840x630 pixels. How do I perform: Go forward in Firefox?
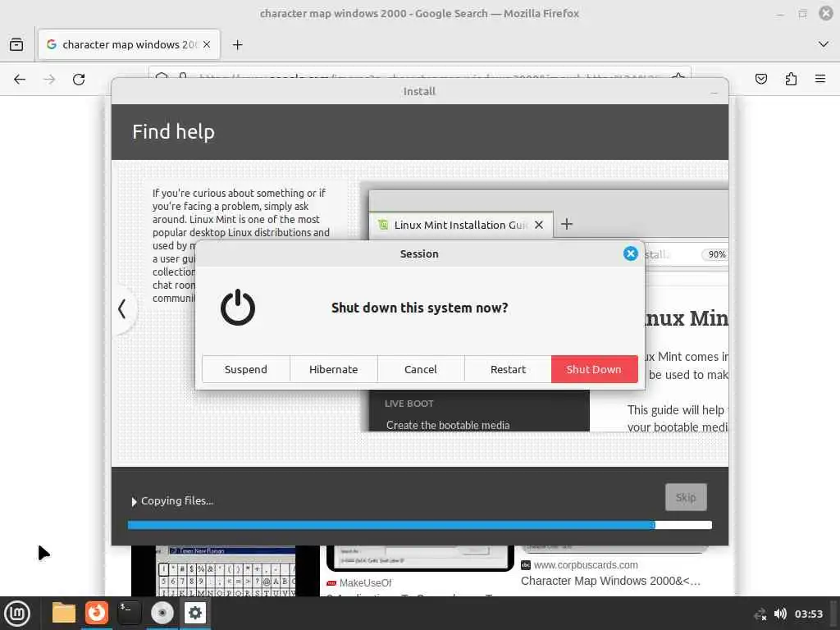[49, 80]
